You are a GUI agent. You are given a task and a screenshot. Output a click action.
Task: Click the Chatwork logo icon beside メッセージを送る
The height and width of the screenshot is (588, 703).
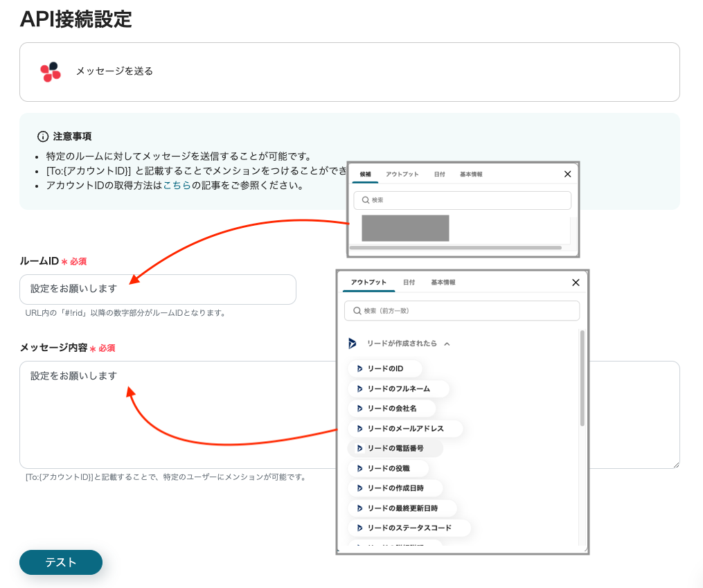point(50,71)
